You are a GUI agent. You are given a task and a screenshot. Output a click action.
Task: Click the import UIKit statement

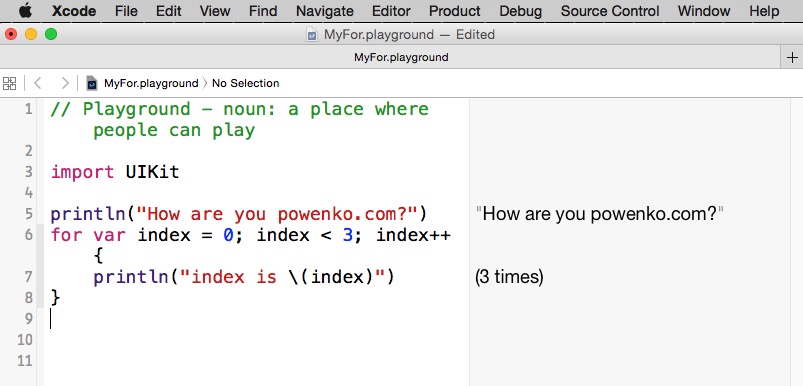point(115,172)
